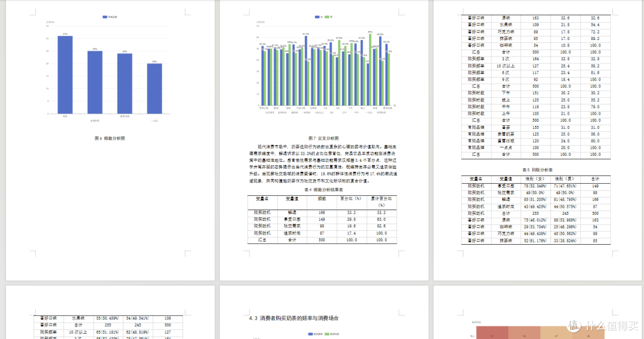Click the 表4 header cell "变量值"

point(292,199)
